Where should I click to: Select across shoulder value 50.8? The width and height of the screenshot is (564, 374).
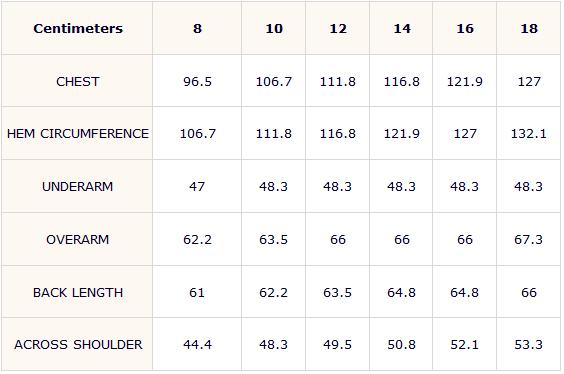[401, 345]
